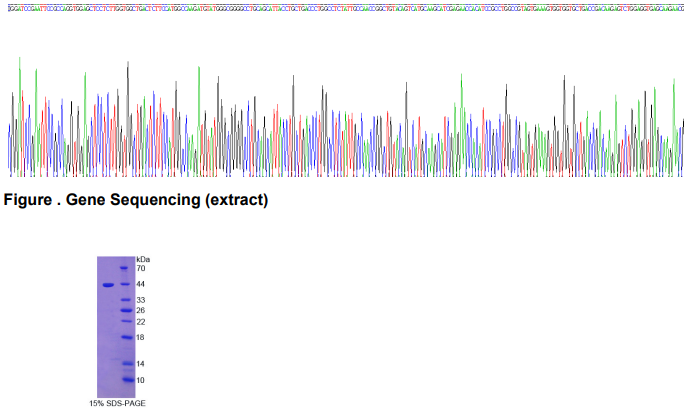Select the 18 kDa ladder band in gel

pos(124,338)
